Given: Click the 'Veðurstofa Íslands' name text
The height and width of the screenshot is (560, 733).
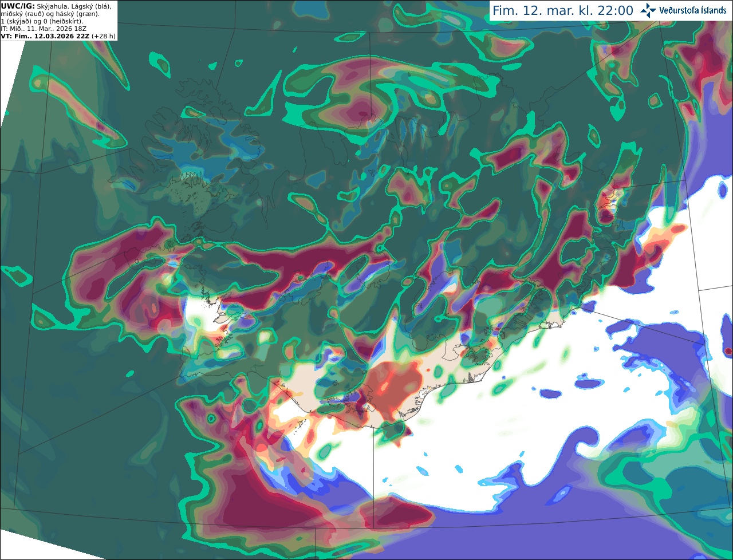Looking at the screenshot, I should click(693, 10).
